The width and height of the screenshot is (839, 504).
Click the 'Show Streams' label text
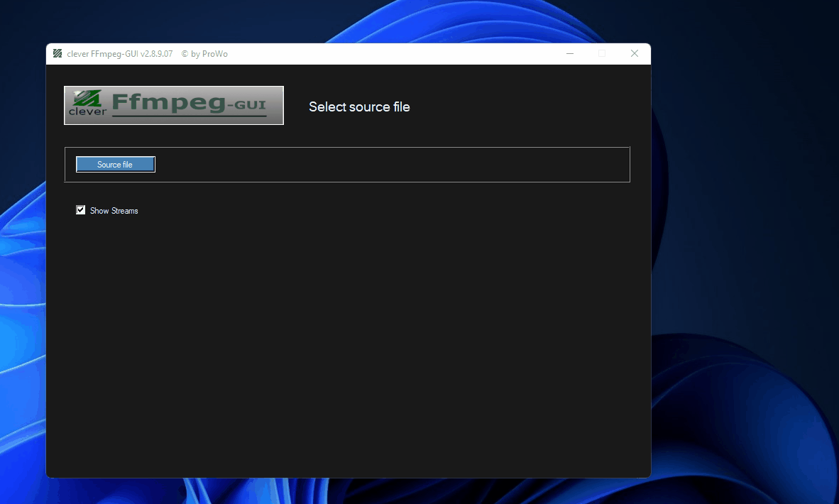pos(114,211)
